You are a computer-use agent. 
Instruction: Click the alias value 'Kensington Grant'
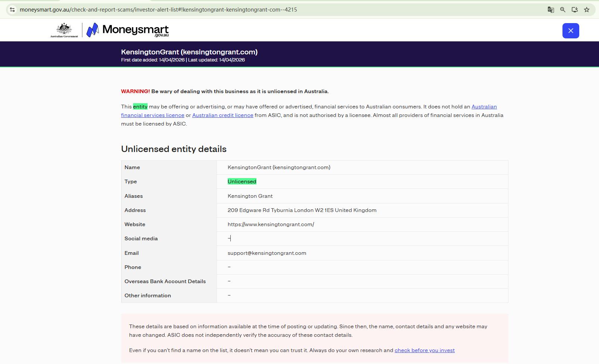click(250, 196)
